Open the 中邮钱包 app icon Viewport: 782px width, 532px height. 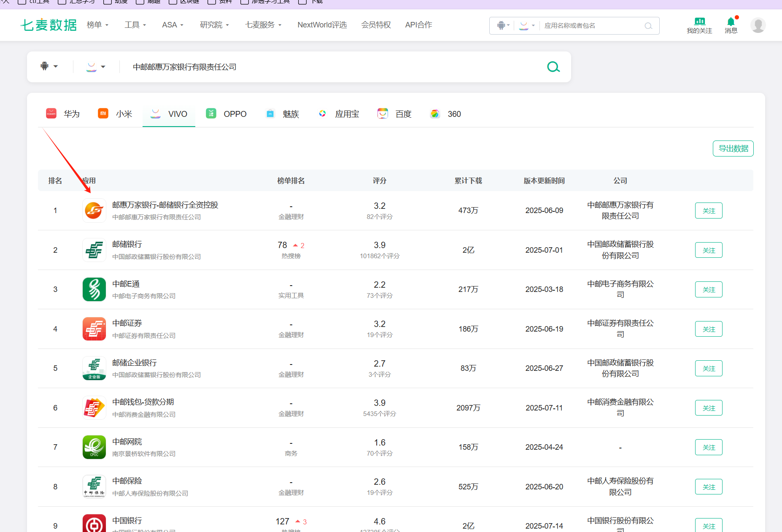94,408
